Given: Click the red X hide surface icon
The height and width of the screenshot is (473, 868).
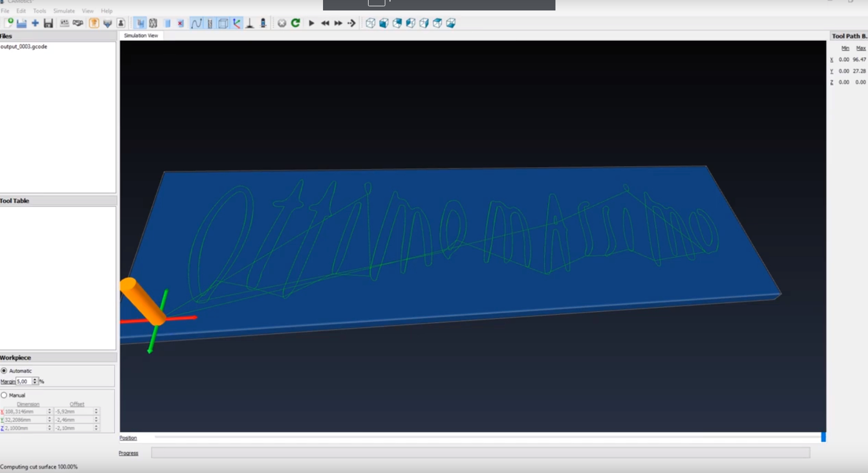Looking at the screenshot, I should pos(181,23).
